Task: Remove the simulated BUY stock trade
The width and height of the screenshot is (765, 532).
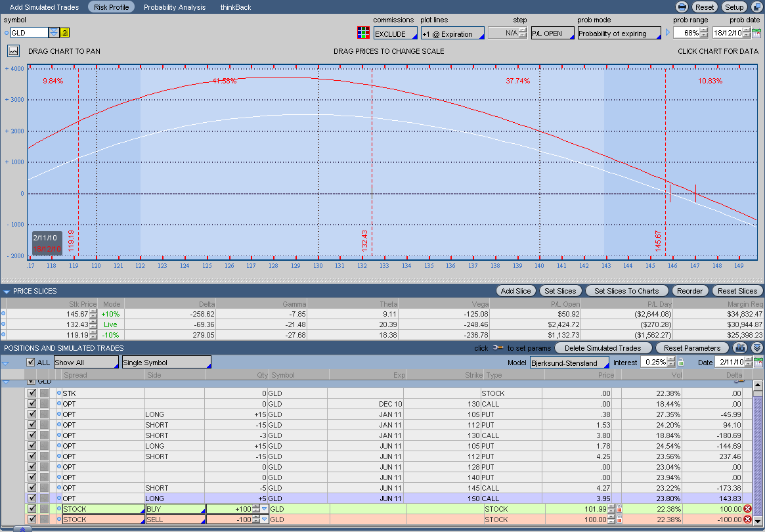Action: (747, 509)
